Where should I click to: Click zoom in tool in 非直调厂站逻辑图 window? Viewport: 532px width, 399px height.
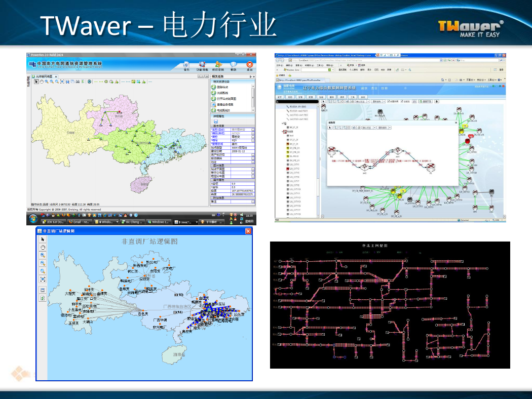43,255
